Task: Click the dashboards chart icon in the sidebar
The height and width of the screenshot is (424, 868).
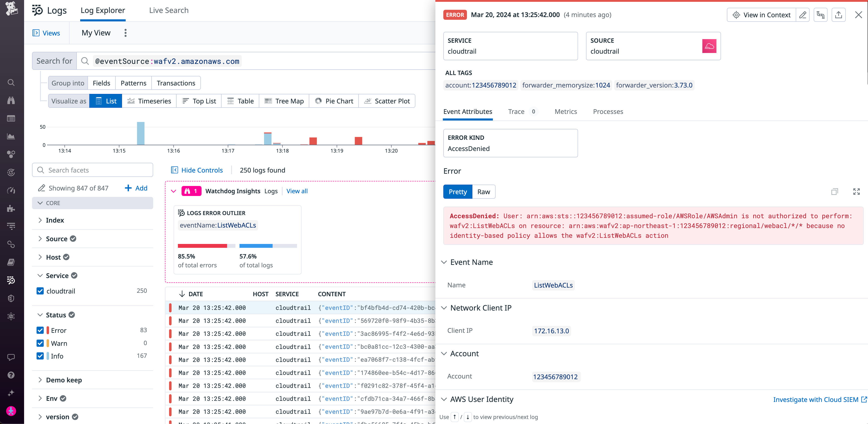Action: coord(11,136)
